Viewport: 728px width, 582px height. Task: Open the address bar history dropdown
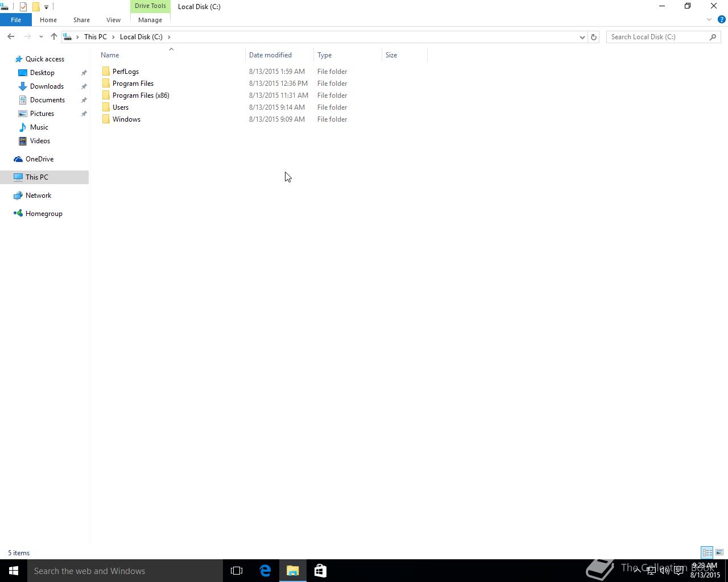(x=582, y=37)
